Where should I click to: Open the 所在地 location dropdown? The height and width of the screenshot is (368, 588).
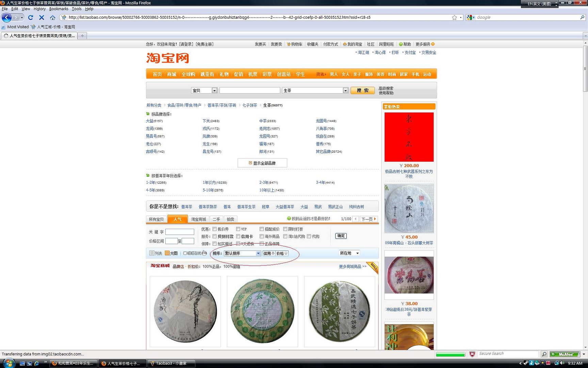(x=349, y=253)
